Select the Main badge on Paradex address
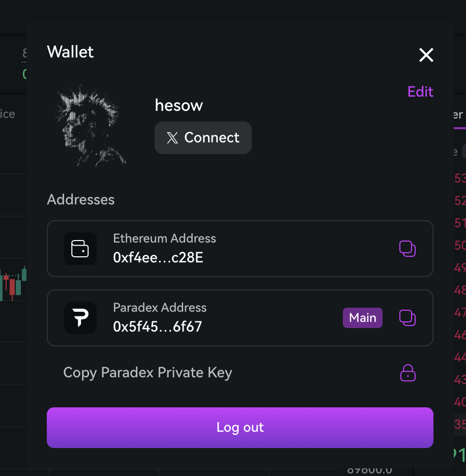This screenshot has width=466, height=476. click(362, 318)
